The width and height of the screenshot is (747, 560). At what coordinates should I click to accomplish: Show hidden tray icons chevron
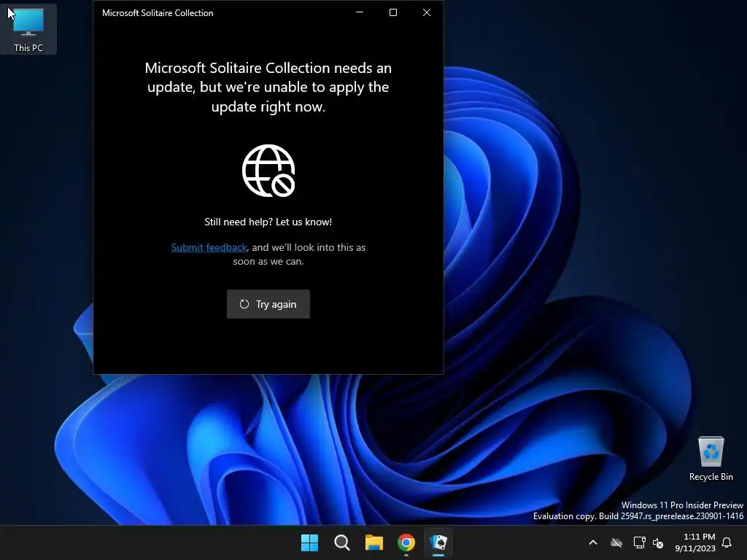[x=593, y=542]
